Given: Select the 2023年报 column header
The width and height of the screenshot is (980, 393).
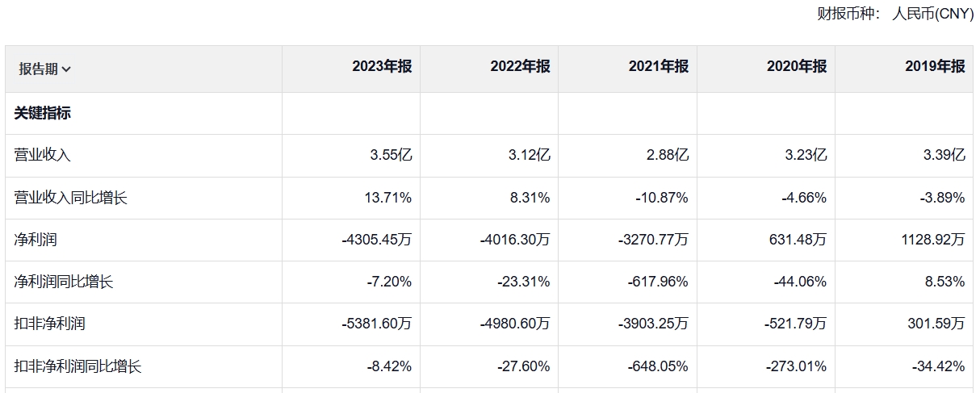Looking at the screenshot, I should [x=381, y=67].
